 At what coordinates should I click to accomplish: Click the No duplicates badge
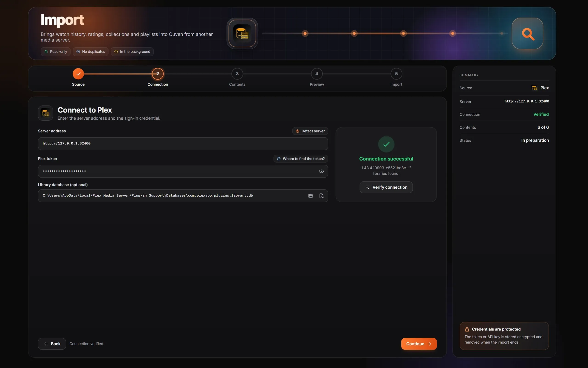[x=91, y=52]
